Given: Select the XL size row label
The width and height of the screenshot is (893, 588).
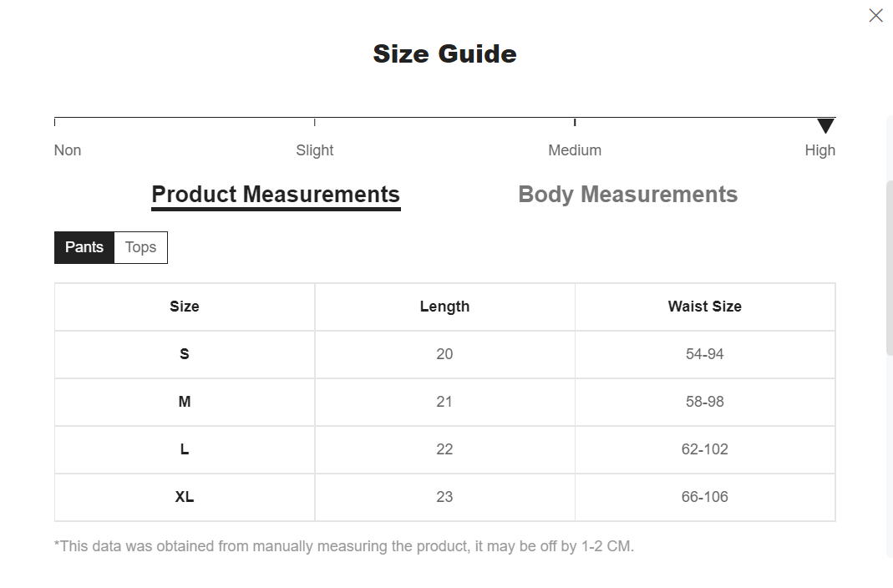Looking at the screenshot, I should point(185,497).
